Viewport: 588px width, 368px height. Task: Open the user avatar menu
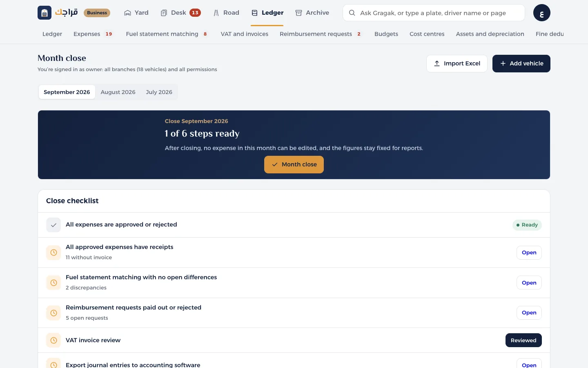541,13
